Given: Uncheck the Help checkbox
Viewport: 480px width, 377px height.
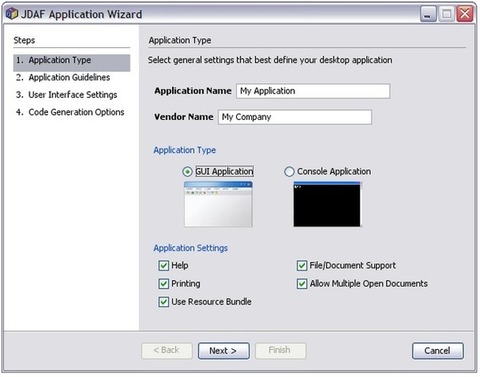Looking at the screenshot, I should (163, 266).
